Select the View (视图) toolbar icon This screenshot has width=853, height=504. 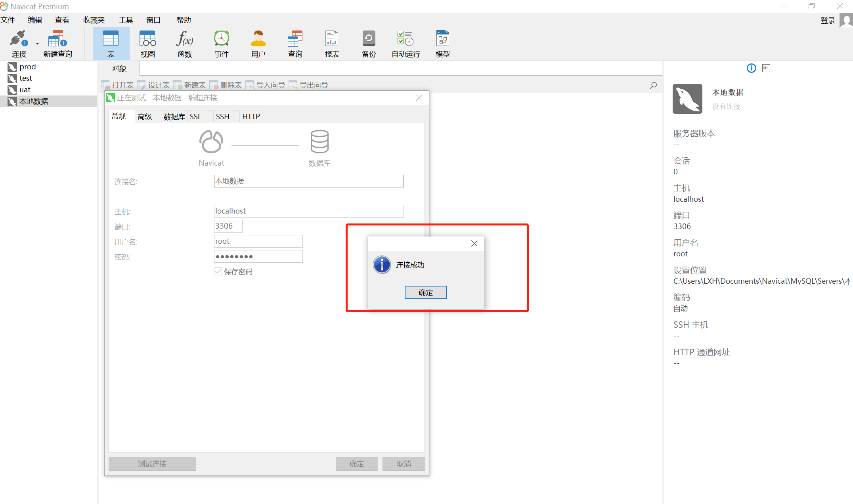[147, 39]
